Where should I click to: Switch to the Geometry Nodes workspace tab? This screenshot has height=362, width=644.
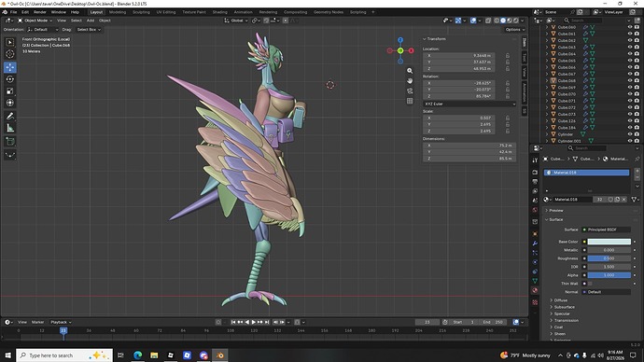point(329,12)
